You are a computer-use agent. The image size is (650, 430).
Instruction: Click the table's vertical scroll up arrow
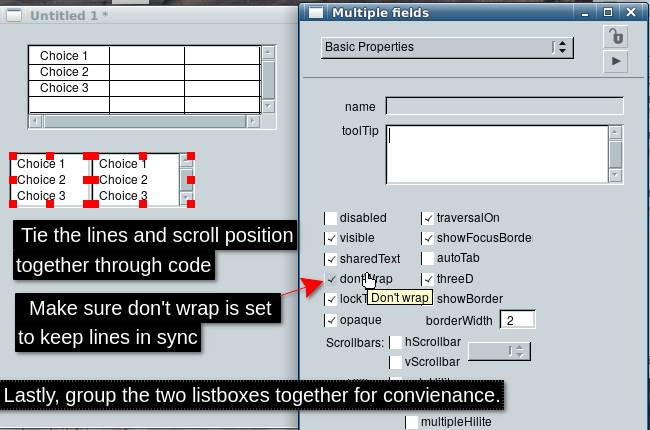point(268,52)
